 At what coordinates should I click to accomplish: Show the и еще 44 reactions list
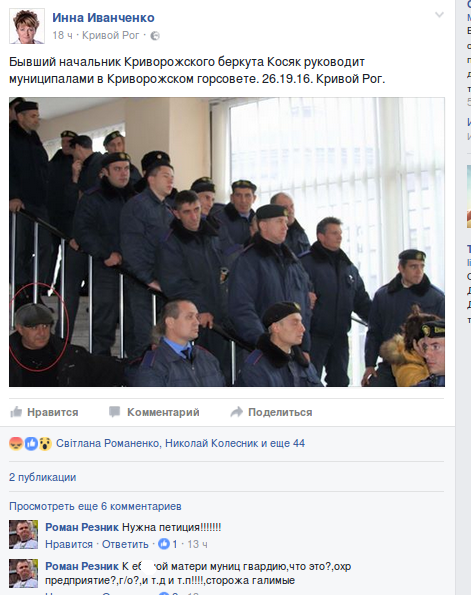[x=283, y=443]
